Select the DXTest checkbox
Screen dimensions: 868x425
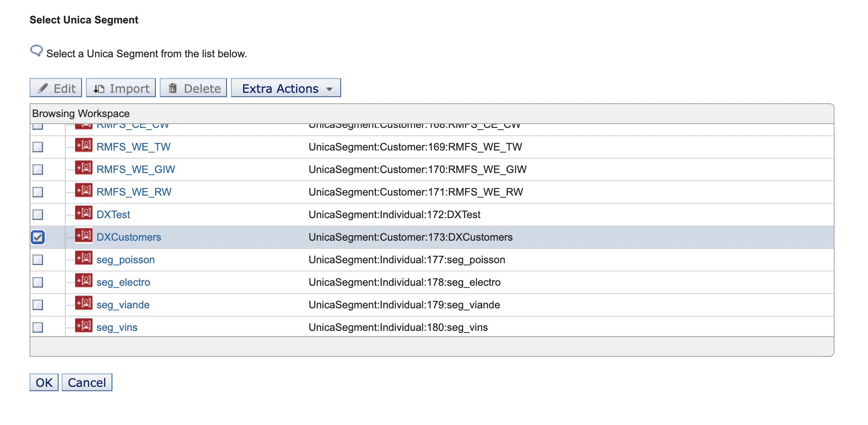pyautogui.click(x=38, y=215)
